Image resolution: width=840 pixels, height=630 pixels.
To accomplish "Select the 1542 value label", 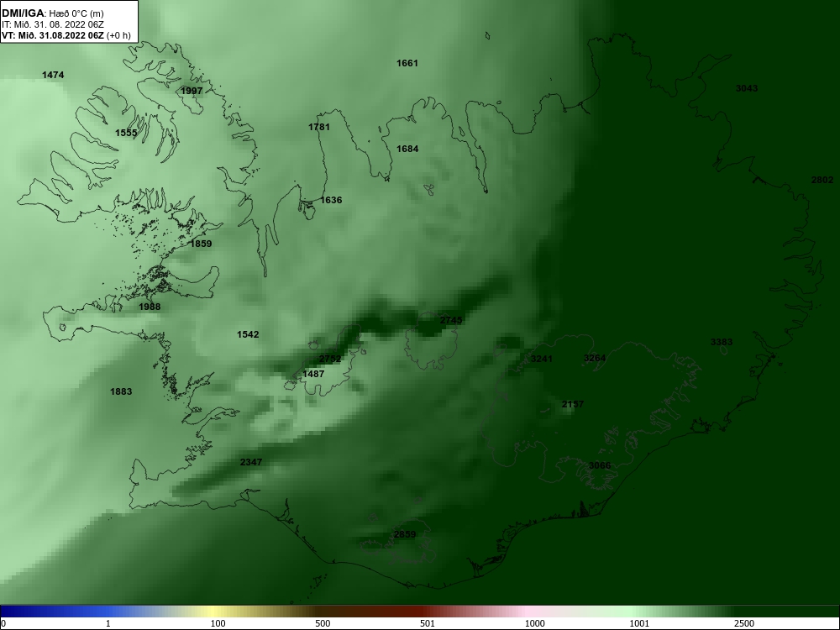I will coord(248,334).
